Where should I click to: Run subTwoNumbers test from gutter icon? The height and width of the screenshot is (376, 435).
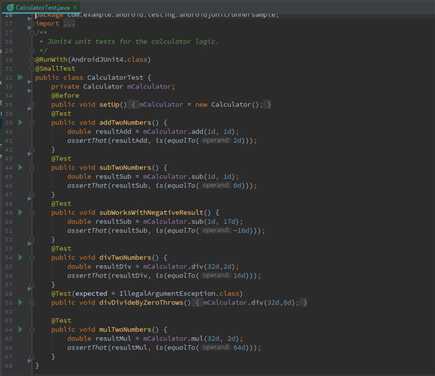(x=20, y=167)
